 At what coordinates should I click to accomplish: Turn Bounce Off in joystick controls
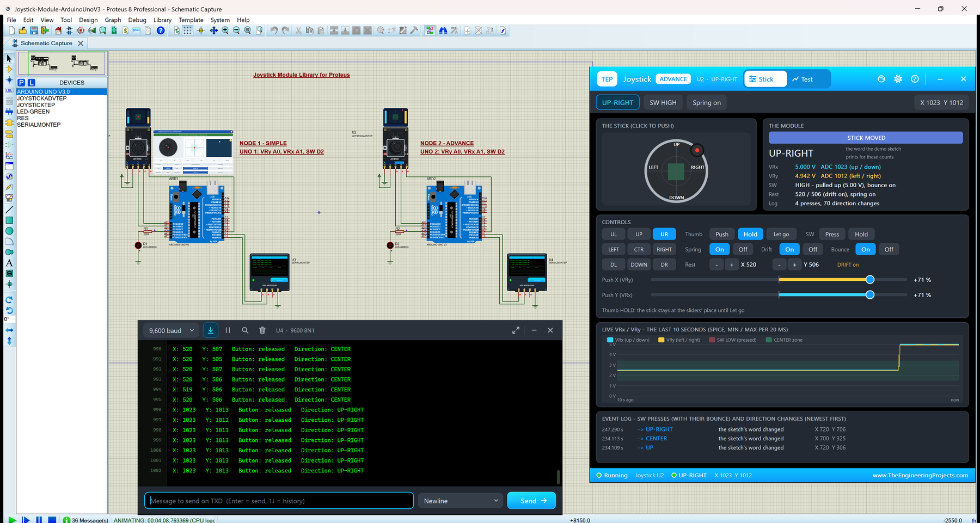pos(889,249)
